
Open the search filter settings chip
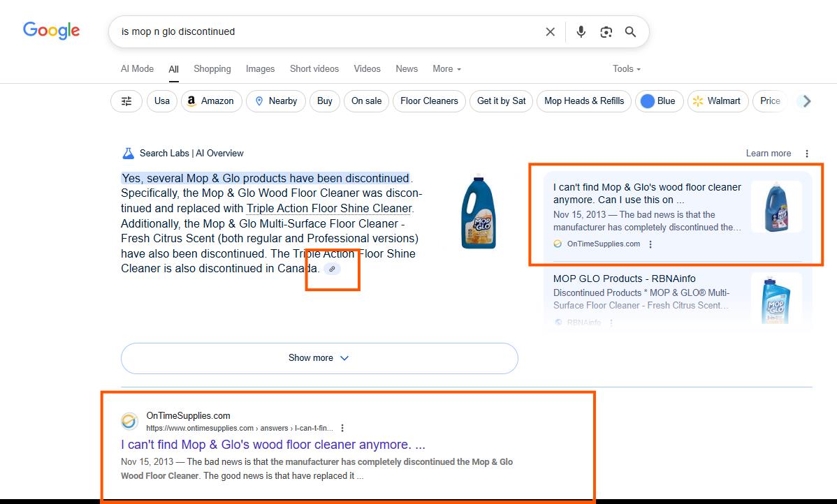(x=126, y=101)
